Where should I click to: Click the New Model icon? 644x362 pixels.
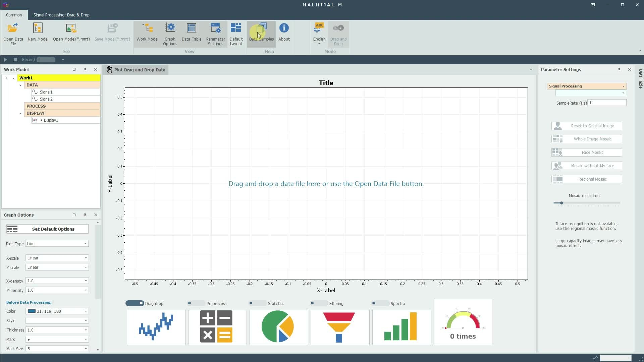tap(38, 28)
